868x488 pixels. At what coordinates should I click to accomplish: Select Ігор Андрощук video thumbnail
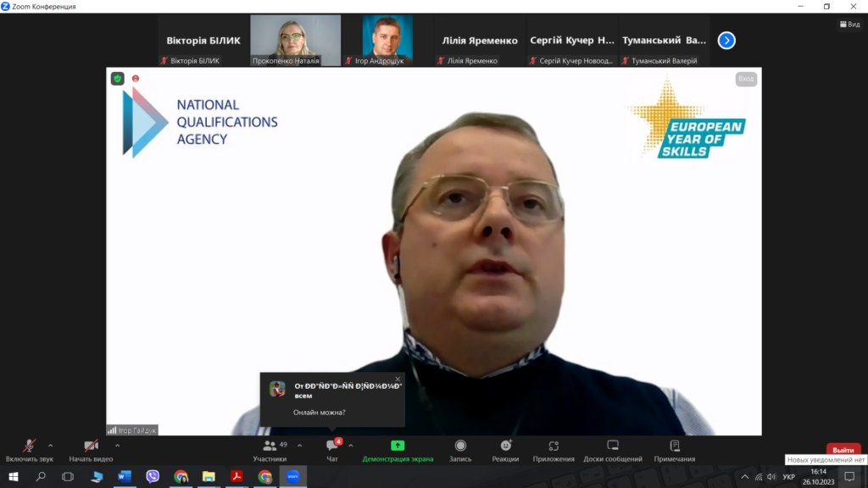coord(387,40)
